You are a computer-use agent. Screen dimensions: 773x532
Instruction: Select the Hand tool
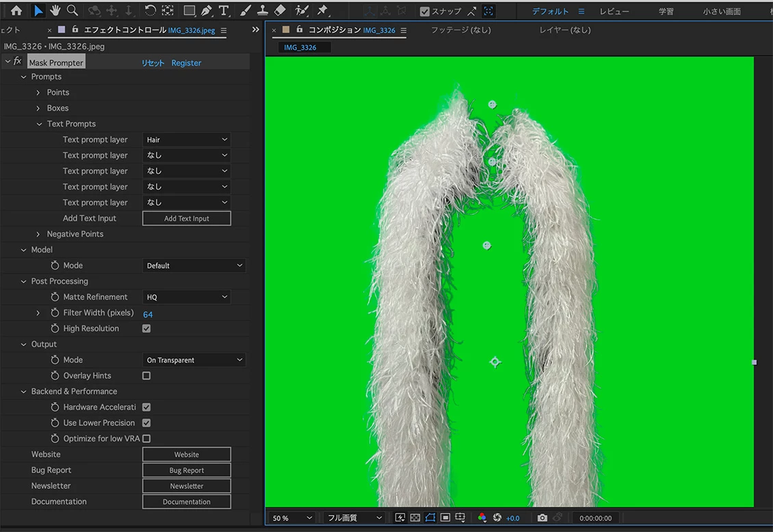pos(55,10)
